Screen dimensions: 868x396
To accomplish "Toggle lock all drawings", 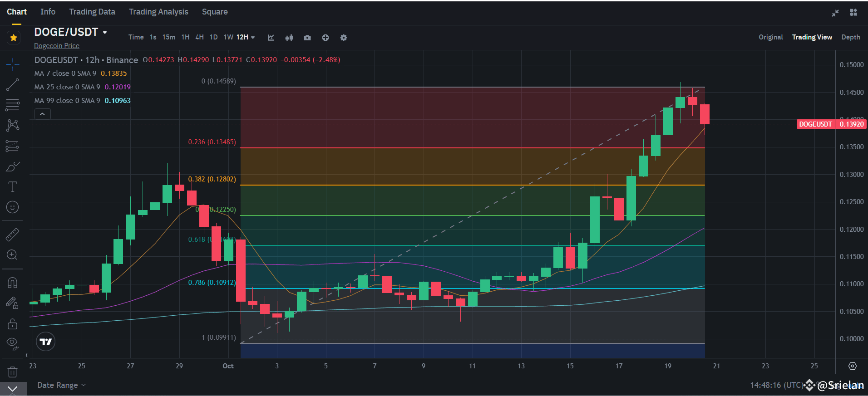I will 13,324.
